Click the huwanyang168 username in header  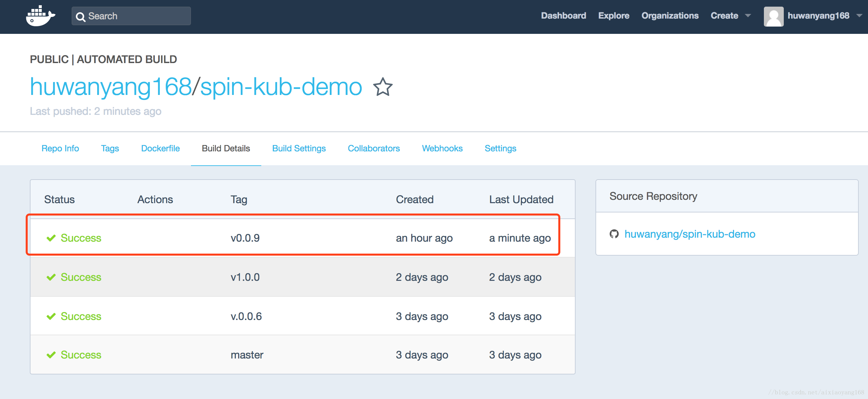pyautogui.click(x=818, y=16)
